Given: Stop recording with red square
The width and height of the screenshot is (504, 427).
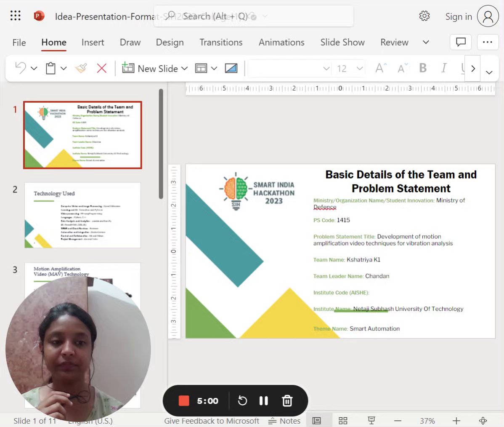Looking at the screenshot, I should click(x=184, y=401).
